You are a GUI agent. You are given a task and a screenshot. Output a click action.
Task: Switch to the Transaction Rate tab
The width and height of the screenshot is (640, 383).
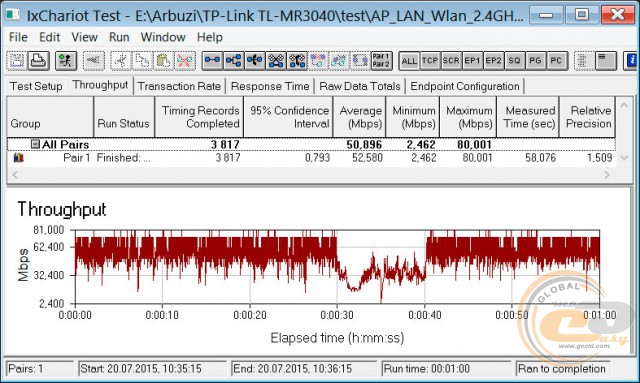[179, 86]
